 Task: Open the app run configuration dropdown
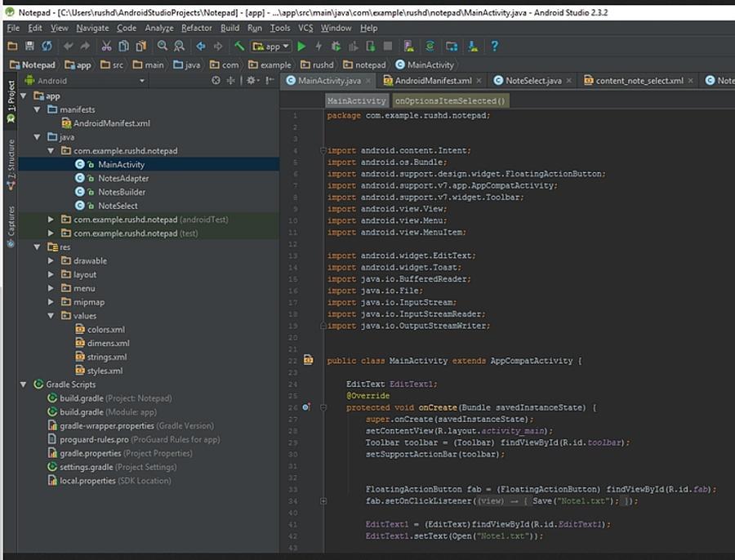(271, 46)
